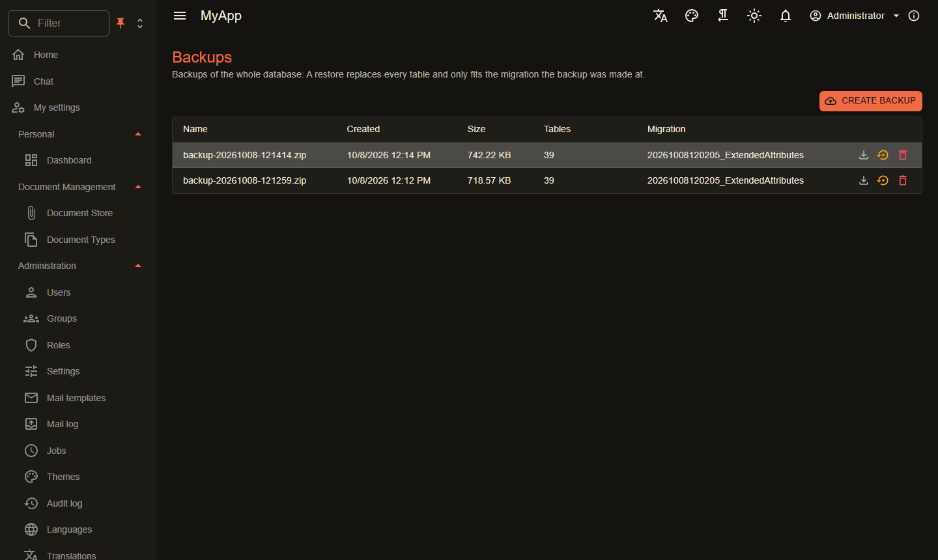Open the Dashboard page
This screenshot has height=560, width=938.
(x=78, y=160)
